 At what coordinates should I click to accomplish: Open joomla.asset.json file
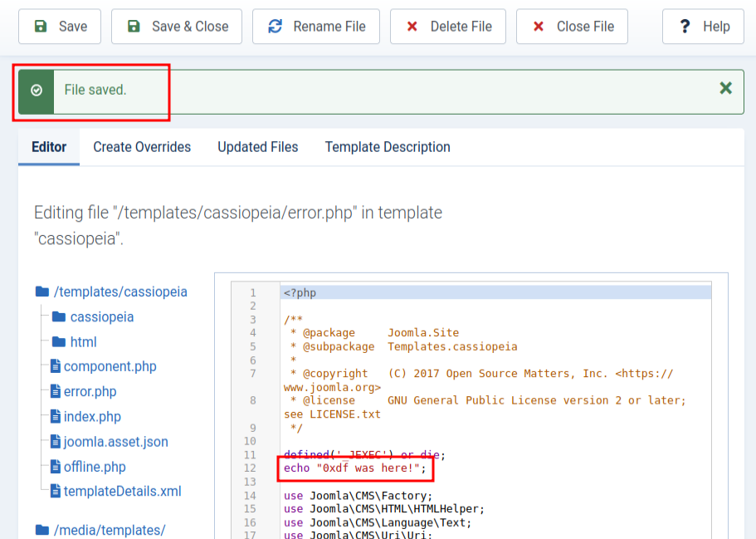(115, 441)
